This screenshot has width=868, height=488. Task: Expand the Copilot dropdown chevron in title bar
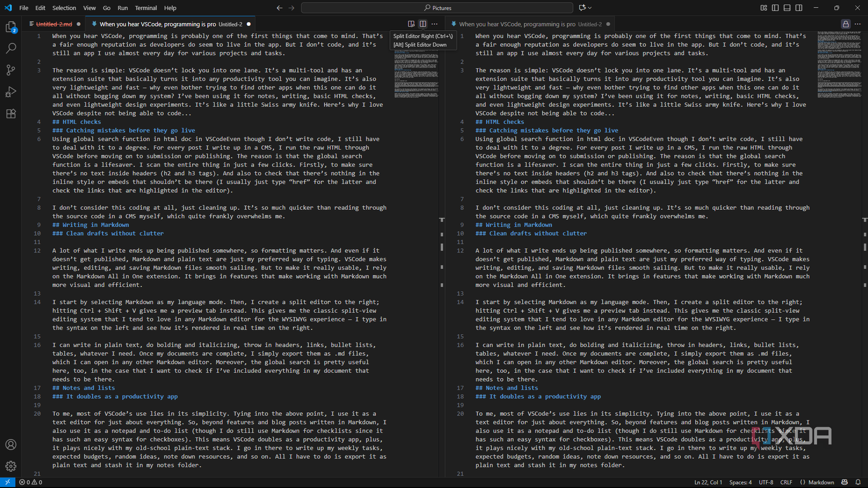(x=590, y=8)
